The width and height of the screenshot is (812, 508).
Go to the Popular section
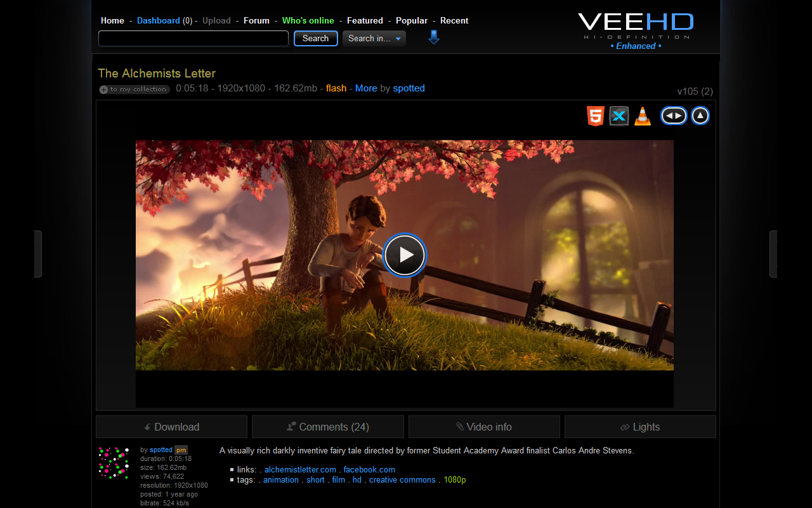(411, 20)
